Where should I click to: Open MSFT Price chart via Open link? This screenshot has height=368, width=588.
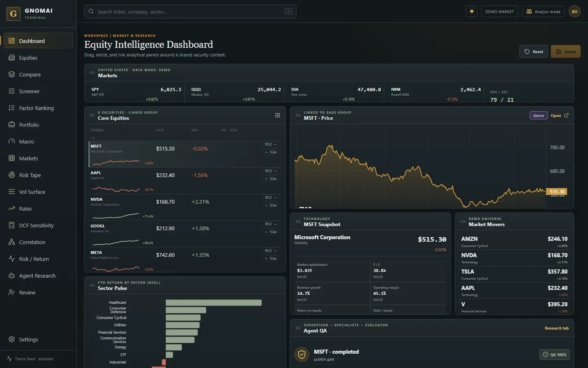pyautogui.click(x=559, y=116)
